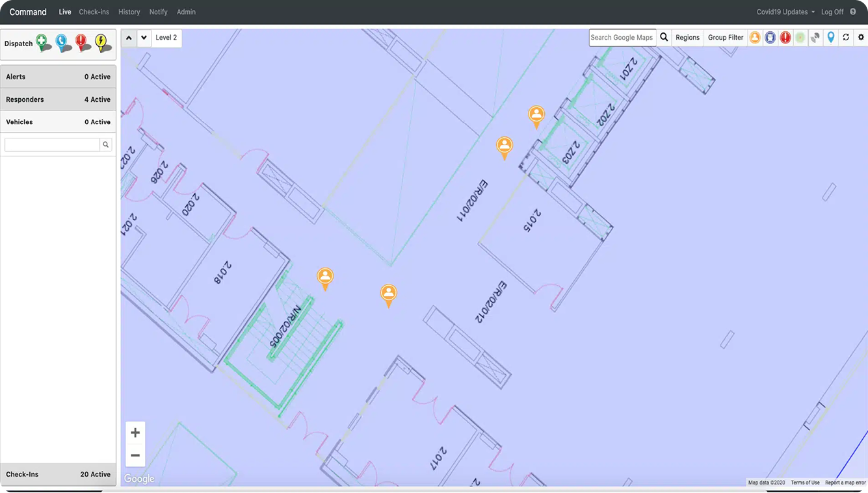Open the Covid19 Updates dropdown
This screenshot has height=493, width=868.
click(785, 12)
